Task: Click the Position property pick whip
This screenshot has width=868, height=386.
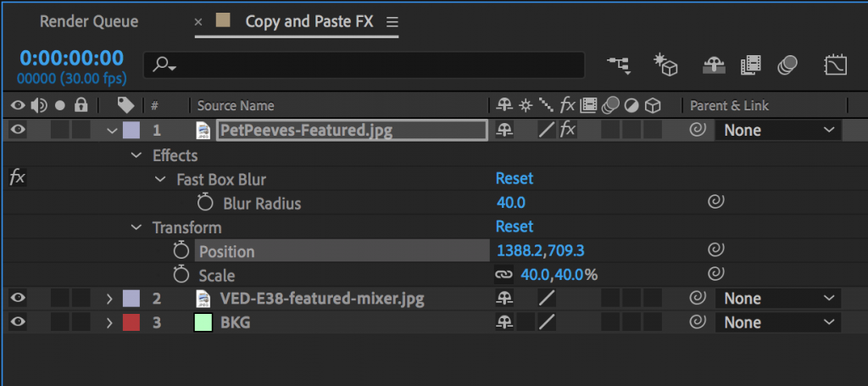Action: coord(715,250)
